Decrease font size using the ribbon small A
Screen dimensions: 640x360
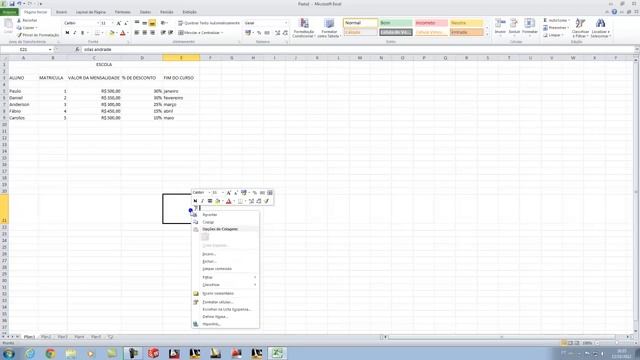pyautogui.click(x=126, y=23)
